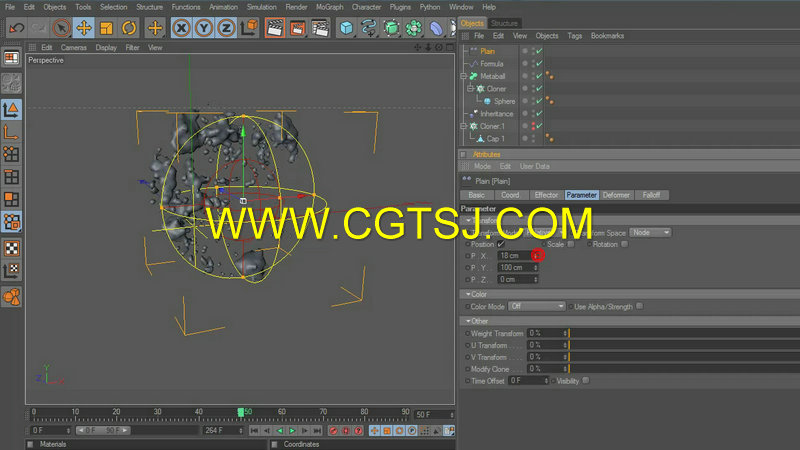Open the Transform Space Node dropdown
Screen dimensions: 800x450
650,233
